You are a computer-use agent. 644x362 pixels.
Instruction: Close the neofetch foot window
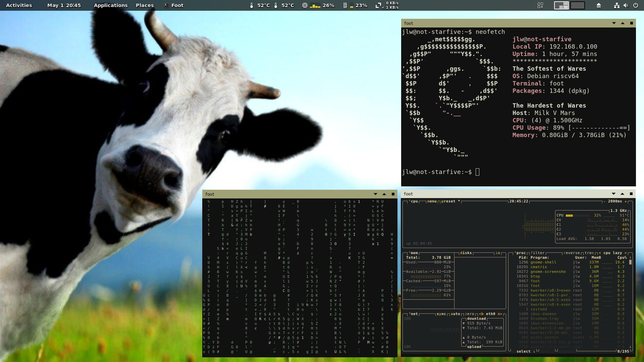632,23
